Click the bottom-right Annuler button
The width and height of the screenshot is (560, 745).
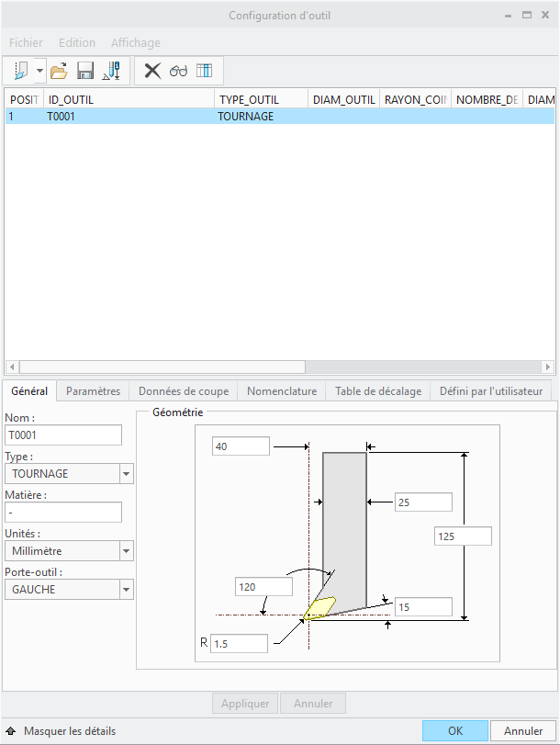click(x=523, y=731)
